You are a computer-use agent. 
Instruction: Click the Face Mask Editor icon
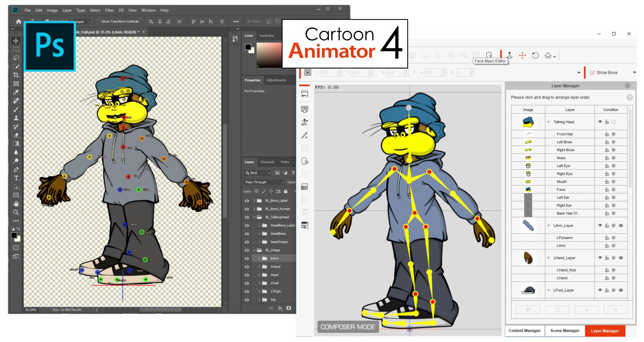489,55
